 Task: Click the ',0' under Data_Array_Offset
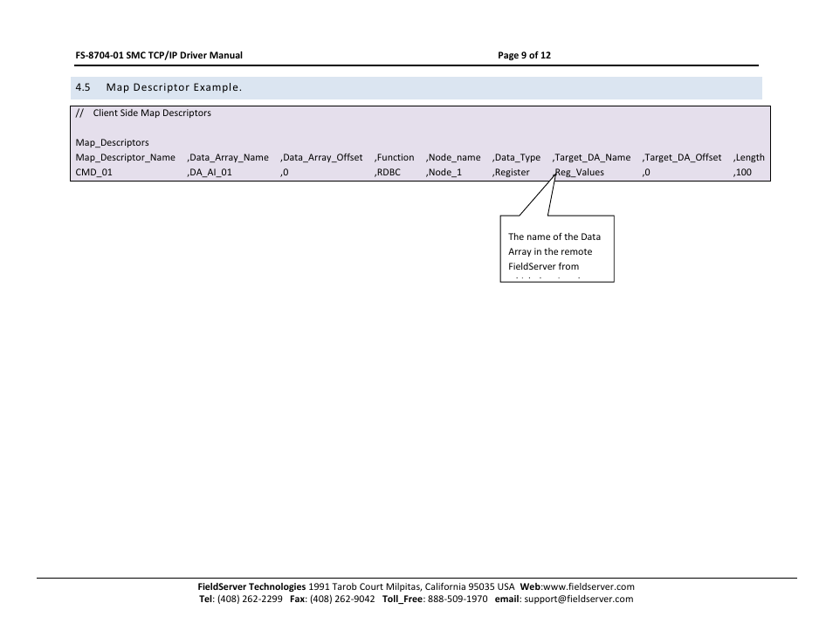[285, 172]
